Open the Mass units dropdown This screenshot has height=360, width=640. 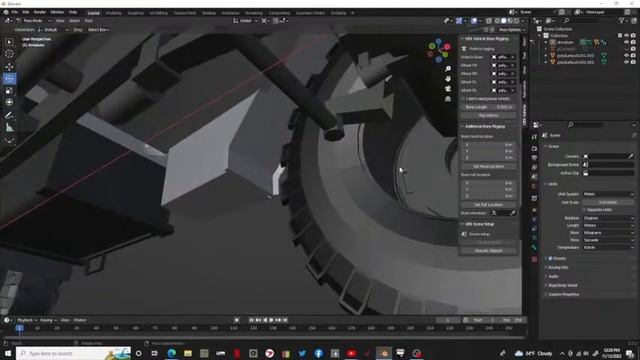pyautogui.click(x=608, y=233)
